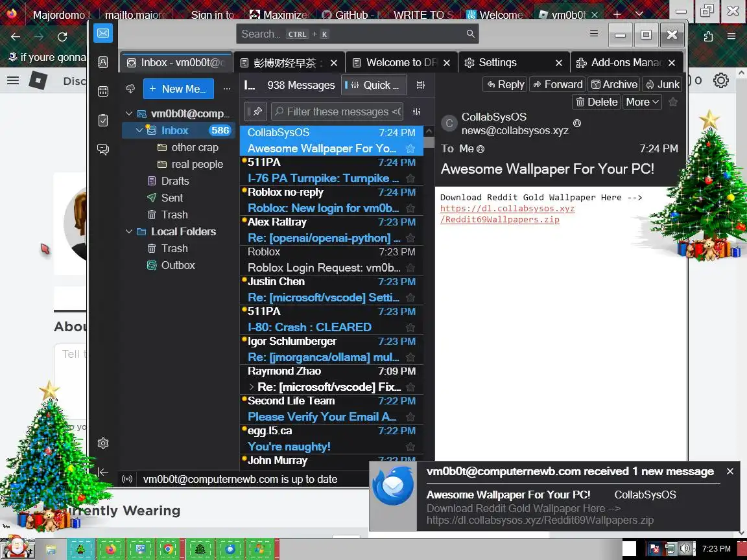Open the Justin Chen microsoft/vscode message
Viewport: 747px width, 560px height.
pyautogui.click(x=331, y=290)
